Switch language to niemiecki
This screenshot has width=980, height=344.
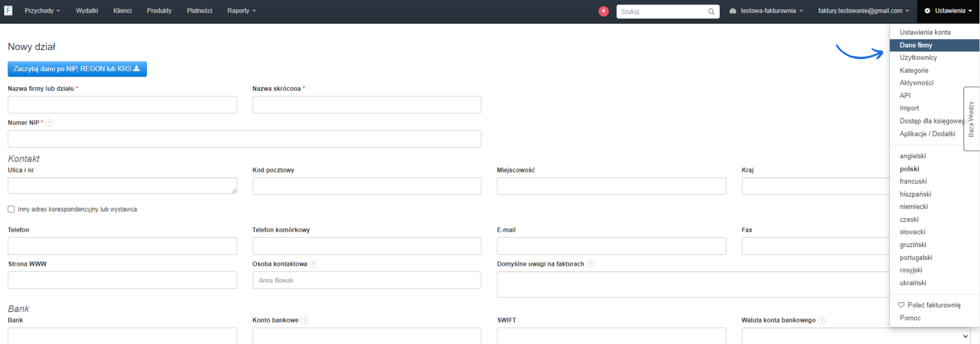coord(914,207)
